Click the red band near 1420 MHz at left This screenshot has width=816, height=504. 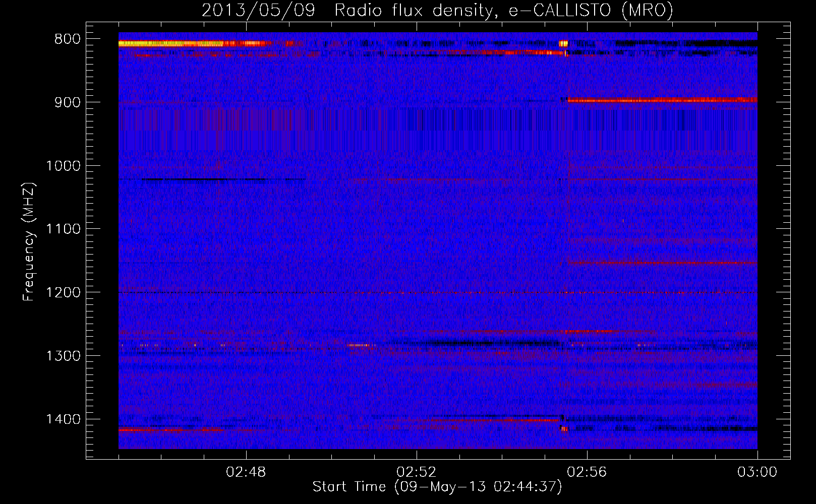(x=171, y=430)
